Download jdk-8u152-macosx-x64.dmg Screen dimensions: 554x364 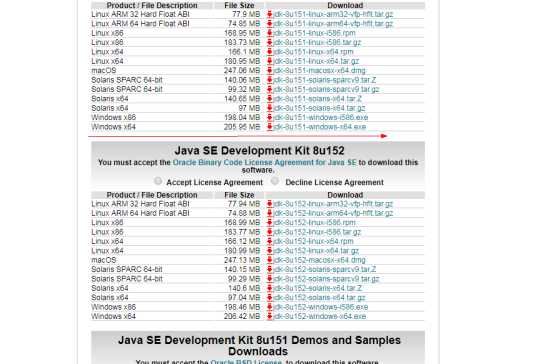coord(319,260)
